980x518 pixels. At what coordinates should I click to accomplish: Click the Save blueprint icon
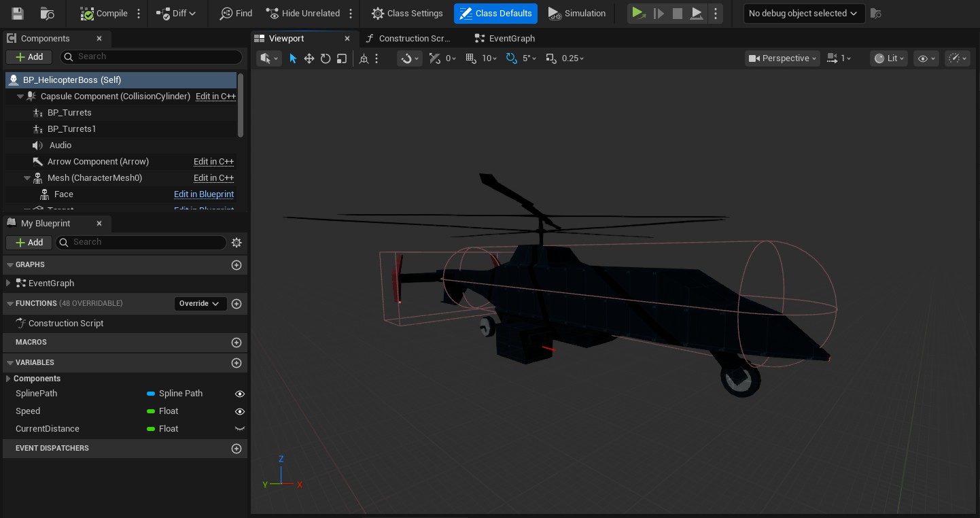[18, 14]
